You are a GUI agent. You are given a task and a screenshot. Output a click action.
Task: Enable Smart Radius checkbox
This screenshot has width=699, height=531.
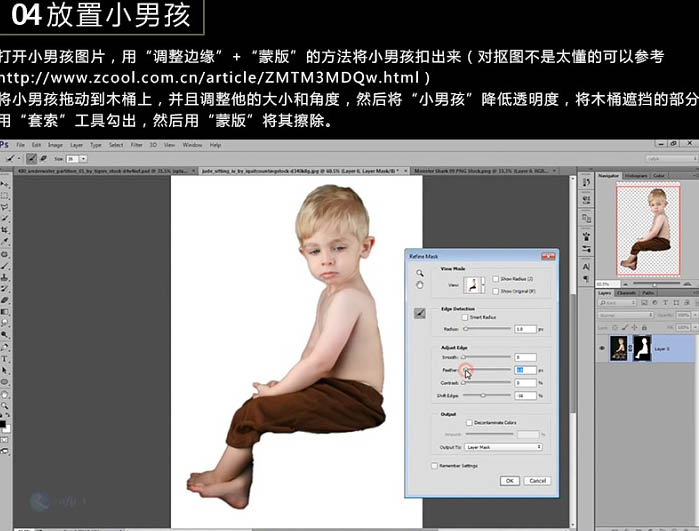point(465,317)
